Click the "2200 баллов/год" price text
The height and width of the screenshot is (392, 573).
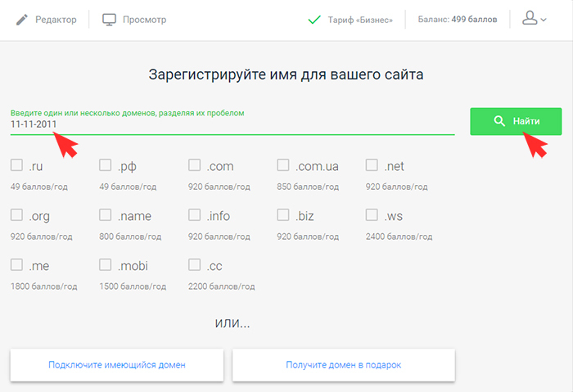tap(222, 286)
